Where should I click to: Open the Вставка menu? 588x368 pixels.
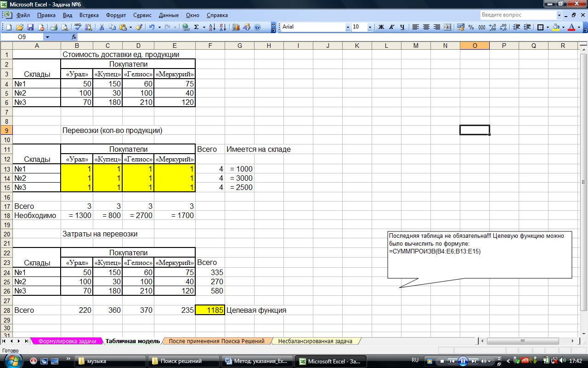89,15
